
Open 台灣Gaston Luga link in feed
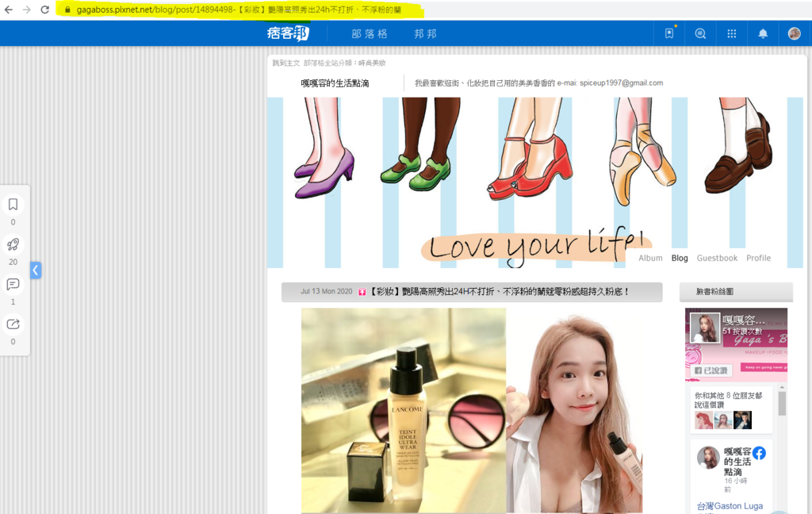[x=730, y=506]
